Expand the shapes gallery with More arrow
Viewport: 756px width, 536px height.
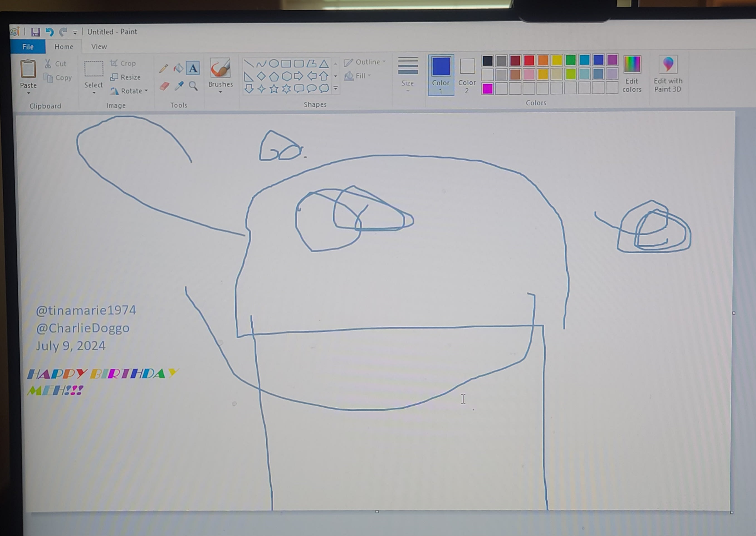click(336, 88)
